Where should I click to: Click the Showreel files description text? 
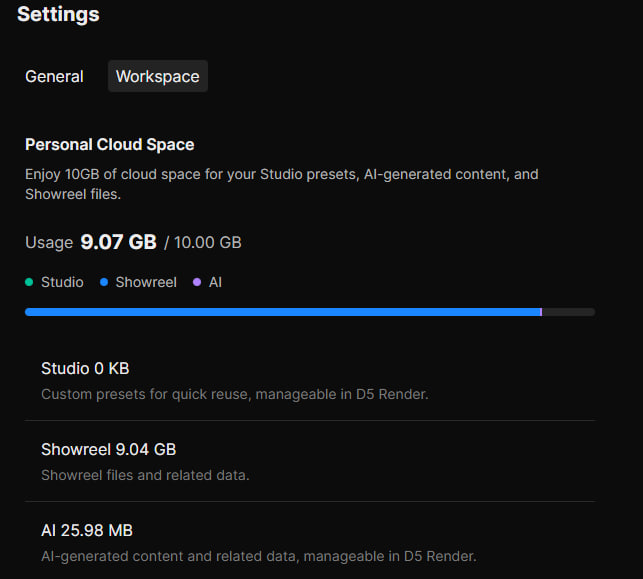pos(145,475)
